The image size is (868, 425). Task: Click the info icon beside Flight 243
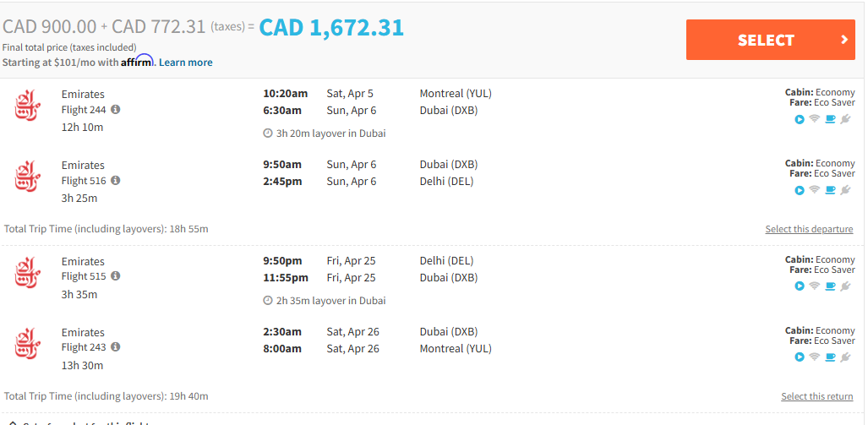point(116,347)
